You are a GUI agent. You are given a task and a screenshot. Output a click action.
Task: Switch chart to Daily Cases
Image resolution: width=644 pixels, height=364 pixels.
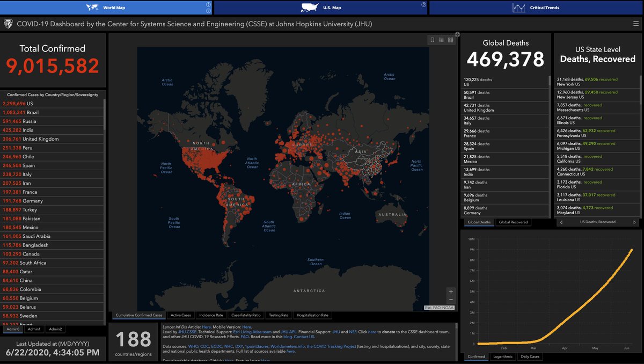[x=530, y=356]
